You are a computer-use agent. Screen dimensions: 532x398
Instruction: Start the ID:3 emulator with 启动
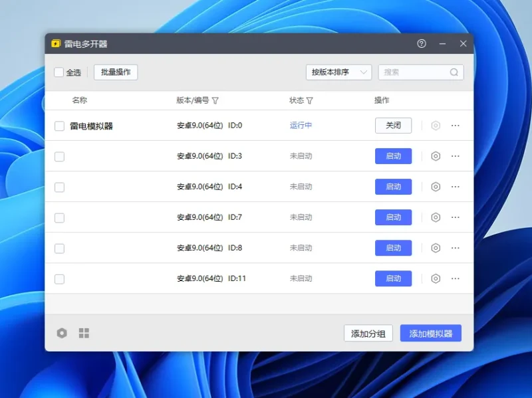(393, 156)
